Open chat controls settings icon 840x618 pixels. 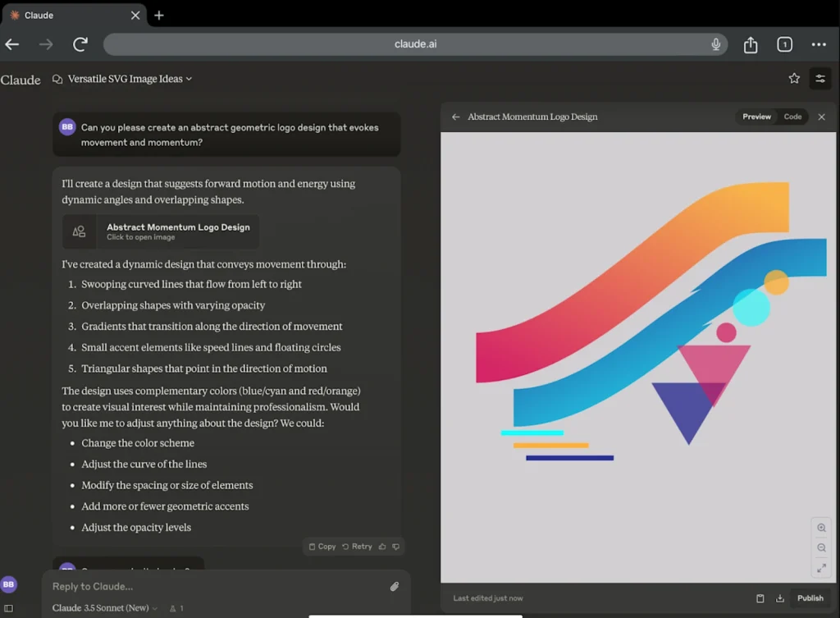coord(819,79)
